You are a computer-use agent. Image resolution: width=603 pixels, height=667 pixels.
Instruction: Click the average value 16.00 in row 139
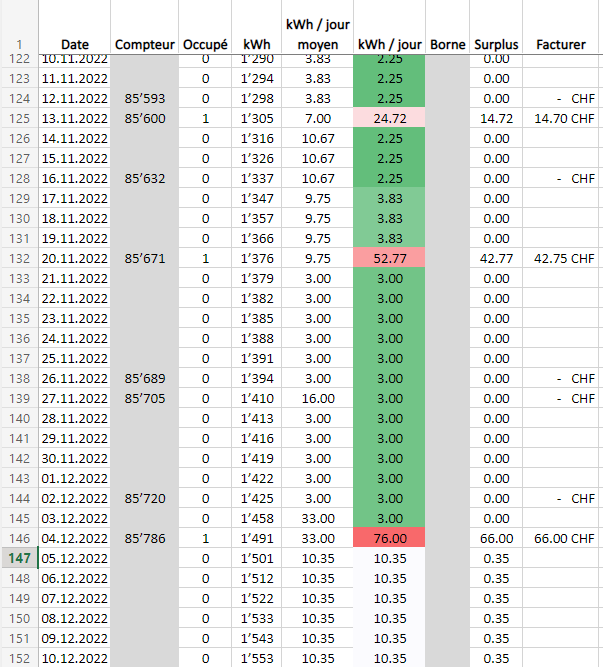(x=317, y=398)
